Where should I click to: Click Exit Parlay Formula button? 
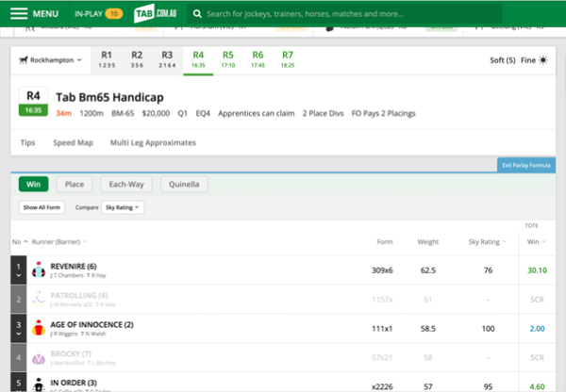[526, 165]
